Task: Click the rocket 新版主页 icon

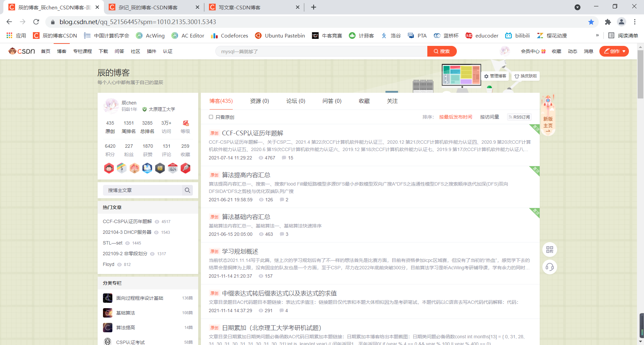Action: [548, 115]
